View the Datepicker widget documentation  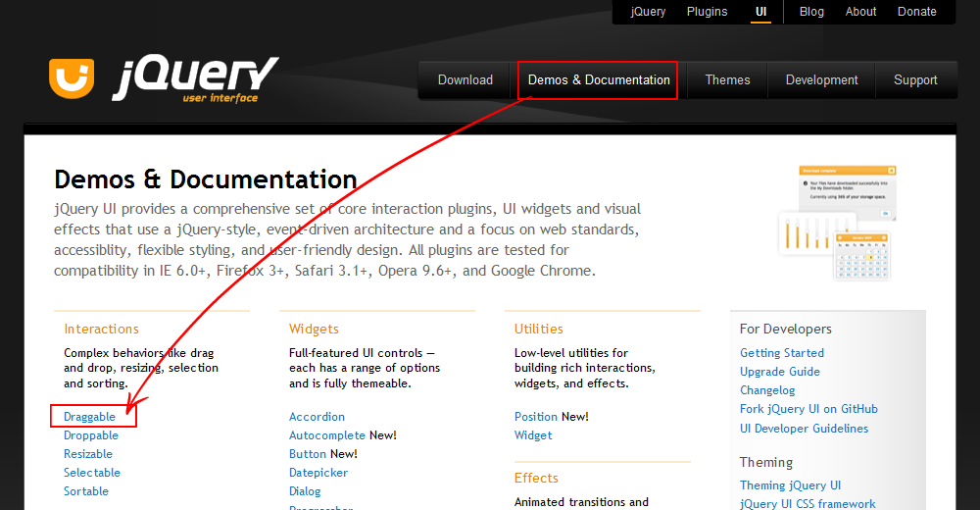point(318,473)
